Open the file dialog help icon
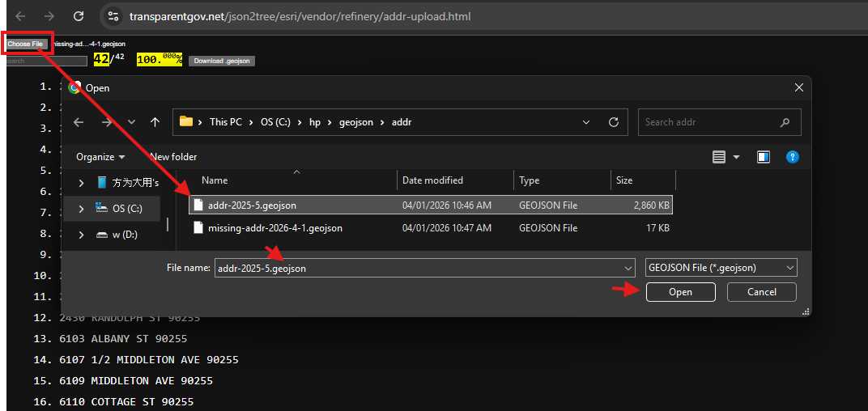Viewport: 868px width, 411px height. pos(793,157)
